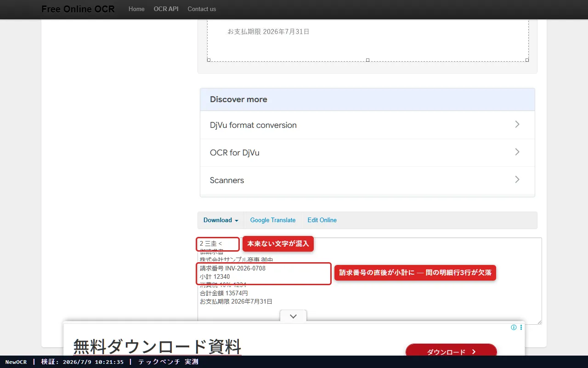Grab the bottom-center selection handle of the image
The width and height of the screenshot is (588, 368).
click(367, 60)
